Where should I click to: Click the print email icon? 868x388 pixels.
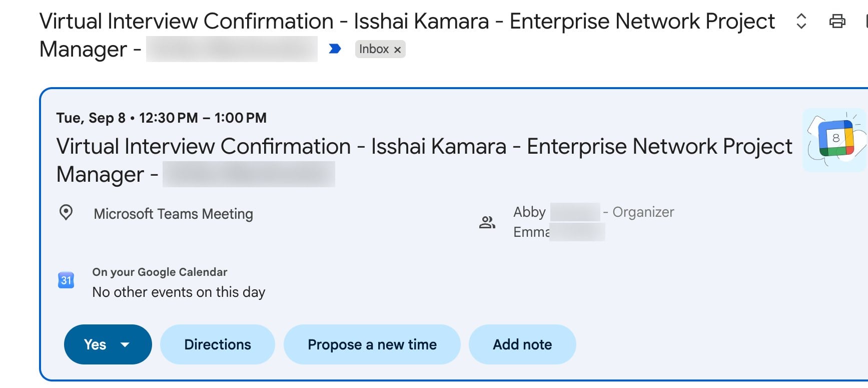(837, 21)
